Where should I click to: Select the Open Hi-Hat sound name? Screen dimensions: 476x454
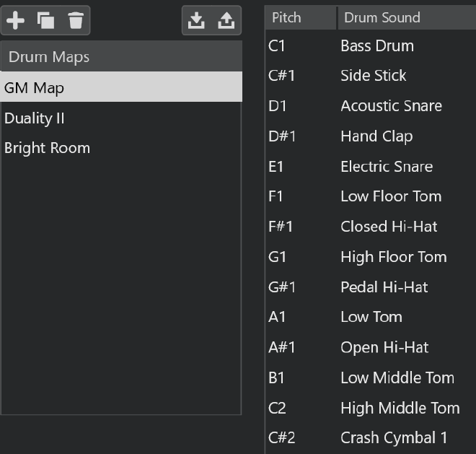[x=384, y=347]
